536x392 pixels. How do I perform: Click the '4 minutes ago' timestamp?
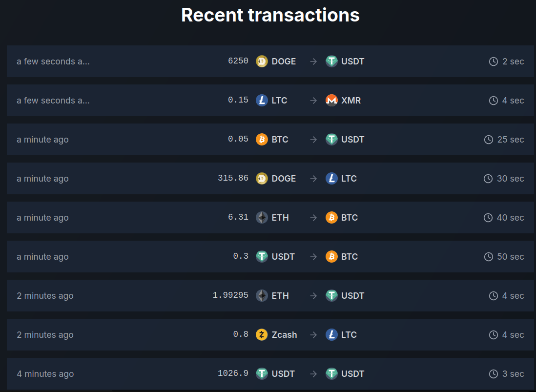point(45,374)
